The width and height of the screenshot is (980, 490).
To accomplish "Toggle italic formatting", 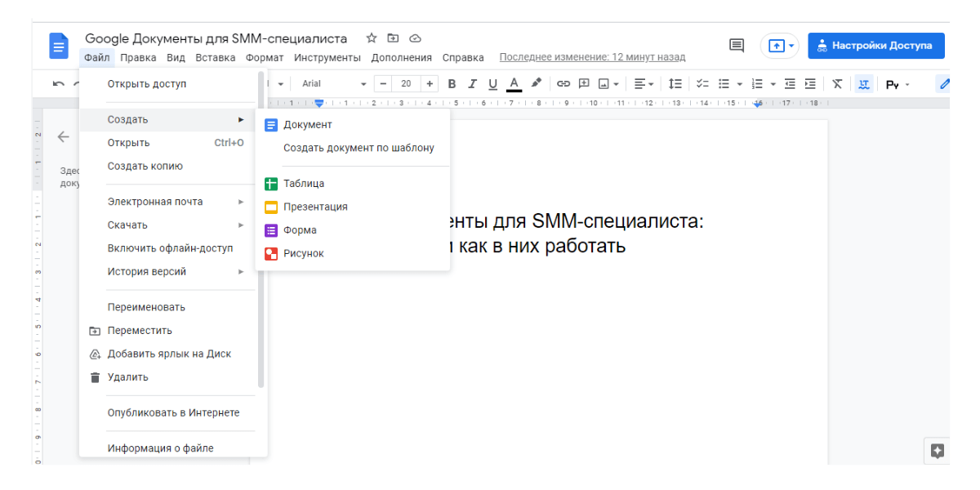I will [x=472, y=83].
